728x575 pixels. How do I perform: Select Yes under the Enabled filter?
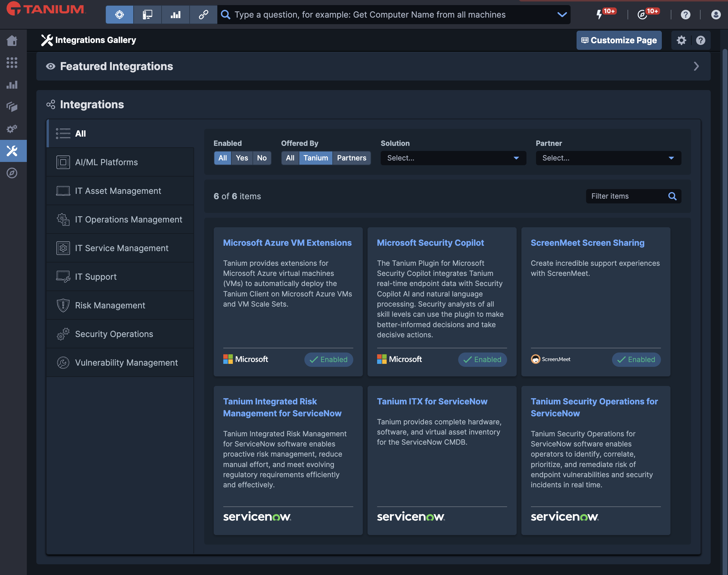point(242,158)
